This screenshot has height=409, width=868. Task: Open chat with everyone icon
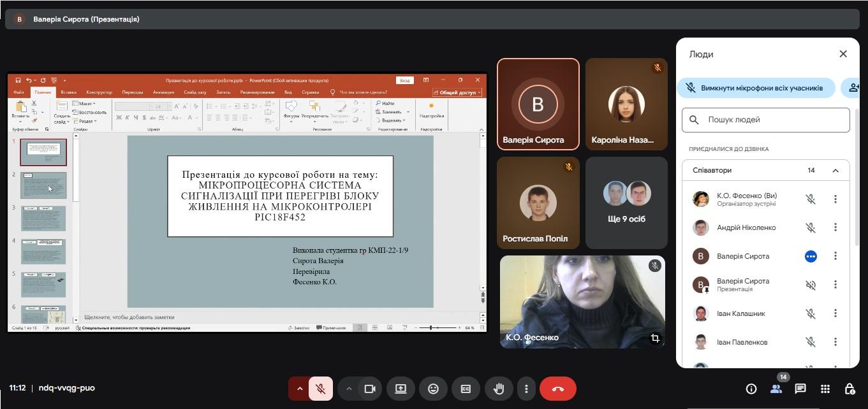coord(800,389)
